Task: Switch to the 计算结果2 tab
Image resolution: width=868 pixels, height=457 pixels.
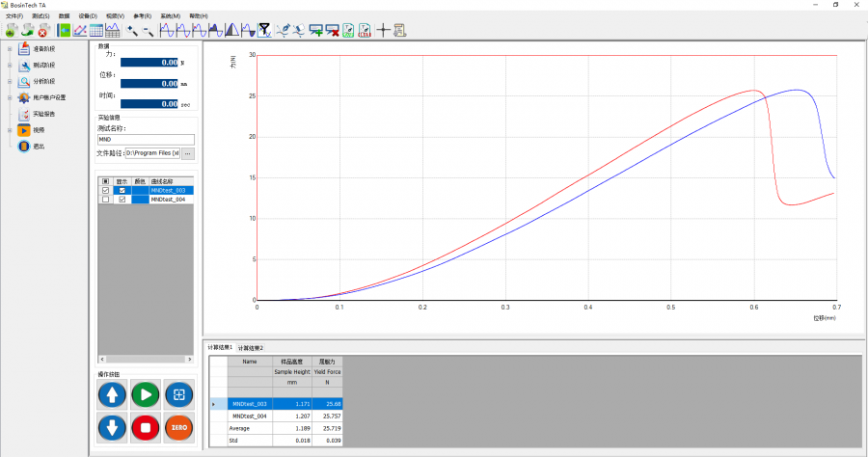Action: pos(250,347)
